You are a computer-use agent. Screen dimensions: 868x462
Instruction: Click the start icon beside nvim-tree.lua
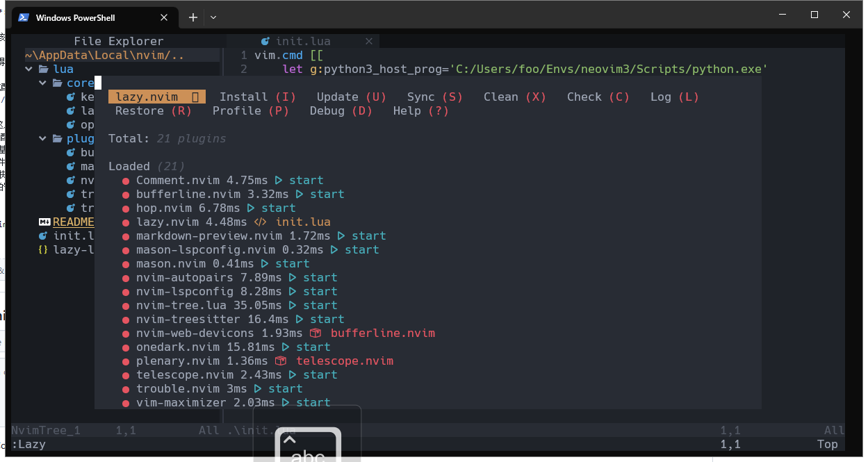293,305
